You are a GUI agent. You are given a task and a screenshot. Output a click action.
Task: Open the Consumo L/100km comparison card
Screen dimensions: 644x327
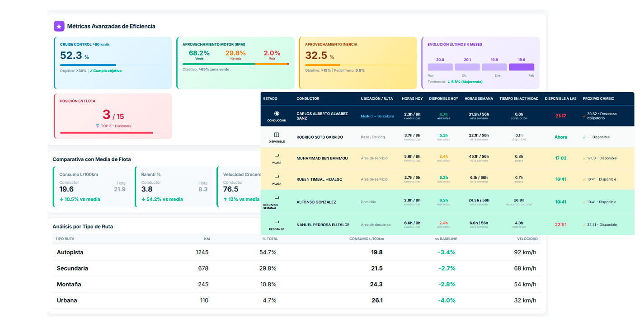92,187
